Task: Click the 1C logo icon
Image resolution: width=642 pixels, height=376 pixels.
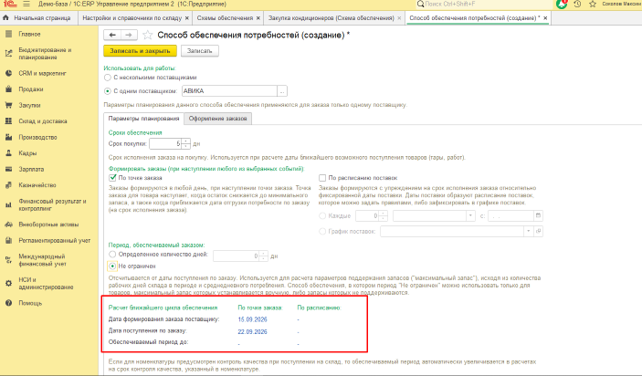Action: (10, 4)
